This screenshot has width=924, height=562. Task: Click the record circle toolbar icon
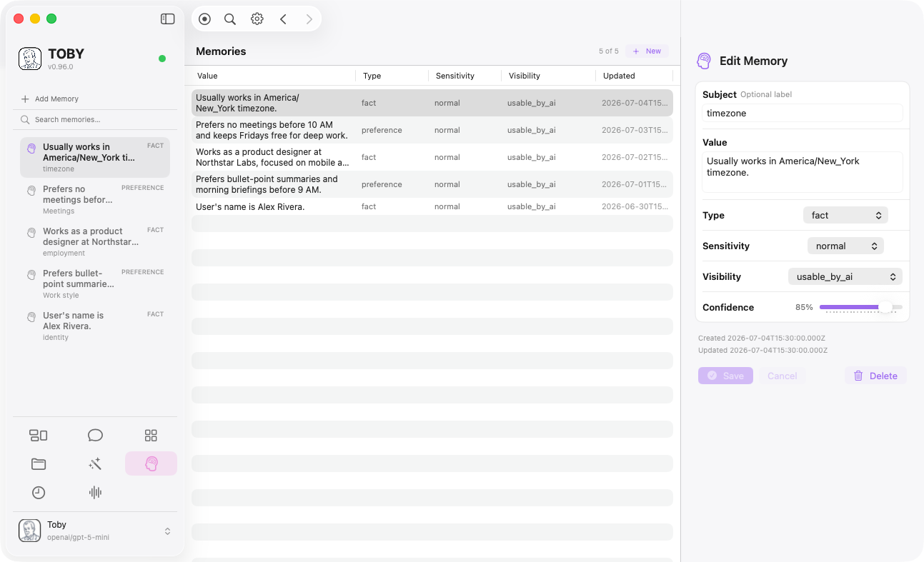pyautogui.click(x=205, y=19)
